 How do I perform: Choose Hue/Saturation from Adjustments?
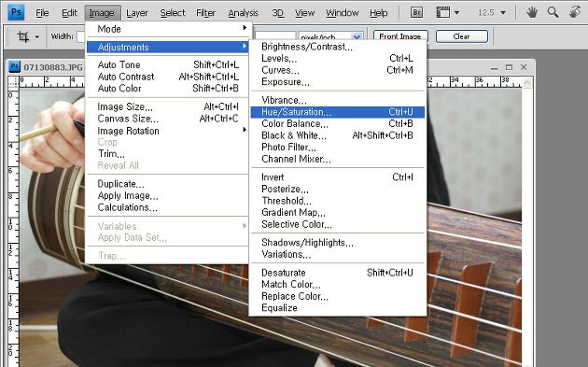coord(338,112)
